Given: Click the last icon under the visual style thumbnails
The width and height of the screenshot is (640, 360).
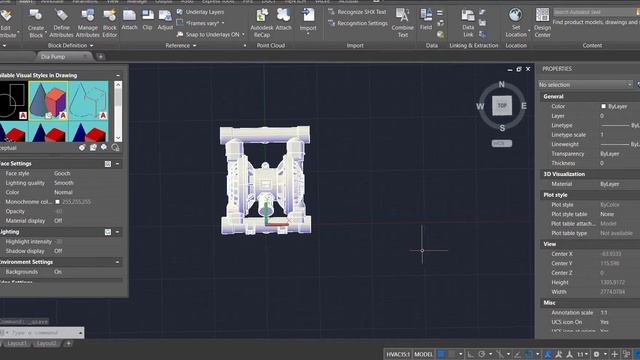Looking at the screenshot, I should pyautogui.click(x=116, y=147).
